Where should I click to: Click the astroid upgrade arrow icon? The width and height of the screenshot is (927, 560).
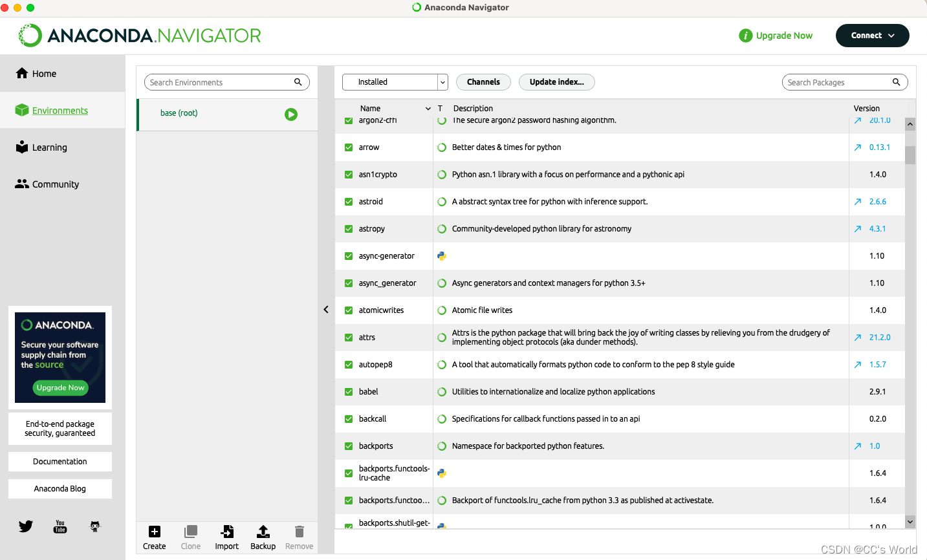(858, 202)
